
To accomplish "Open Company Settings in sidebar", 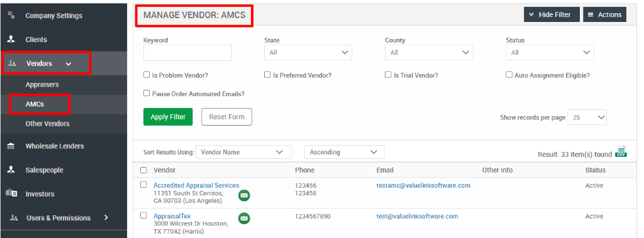I will click(x=54, y=16).
